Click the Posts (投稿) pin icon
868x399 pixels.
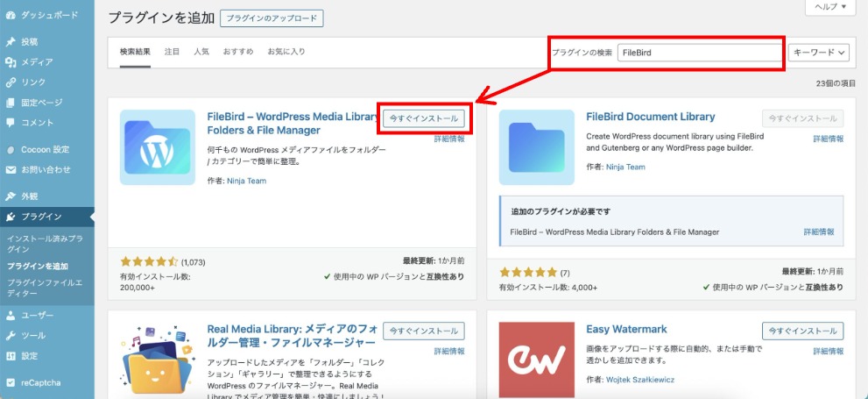pos(11,42)
